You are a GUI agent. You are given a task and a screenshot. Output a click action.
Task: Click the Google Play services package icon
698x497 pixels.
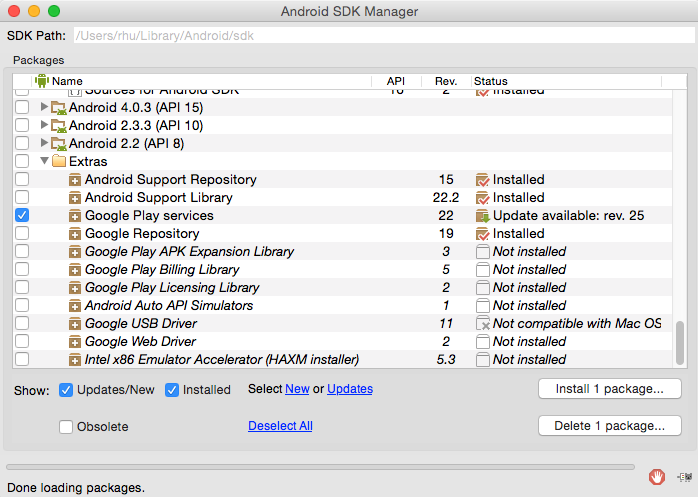75,216
